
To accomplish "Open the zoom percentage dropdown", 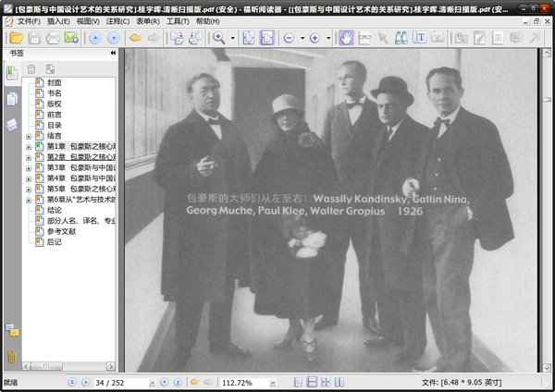I will pyautogui.click(x=273, y=383).
